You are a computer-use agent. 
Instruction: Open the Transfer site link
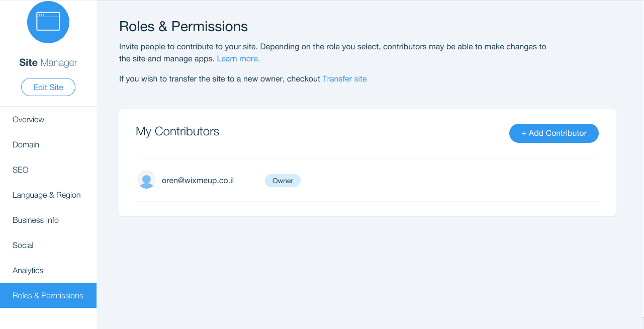(x=344, y=79)
